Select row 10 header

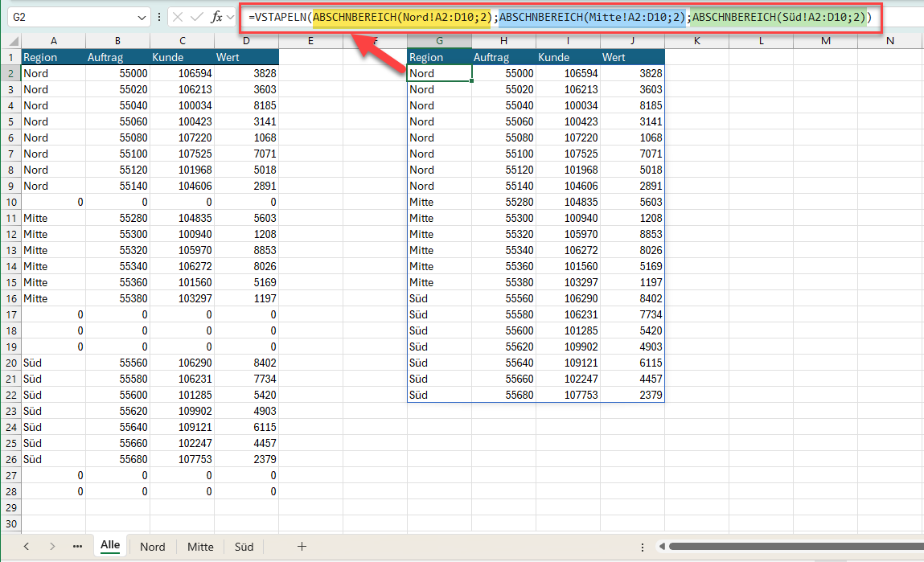[10, 202]
